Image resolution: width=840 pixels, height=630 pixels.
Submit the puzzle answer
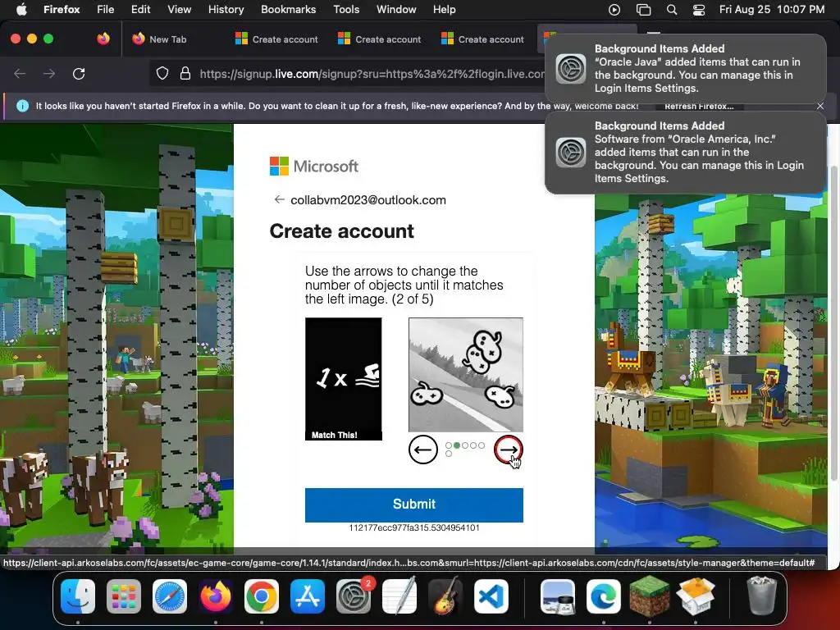[x=414, y=504]
